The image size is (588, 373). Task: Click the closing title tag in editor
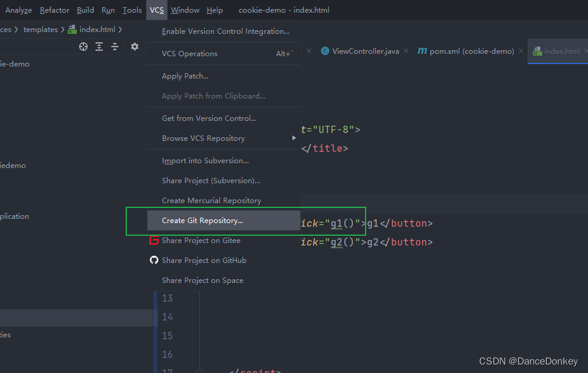pyautogui.click(x=325, y=148)
